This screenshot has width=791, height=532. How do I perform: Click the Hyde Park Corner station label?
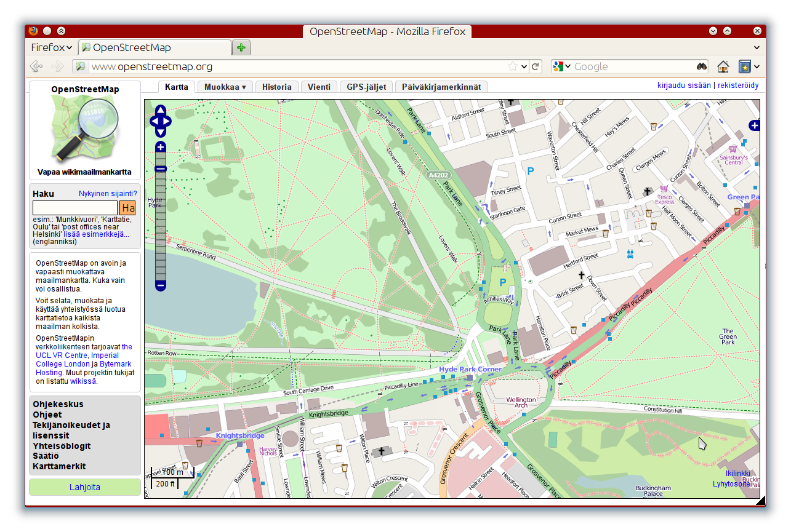[x=470, y=369]
